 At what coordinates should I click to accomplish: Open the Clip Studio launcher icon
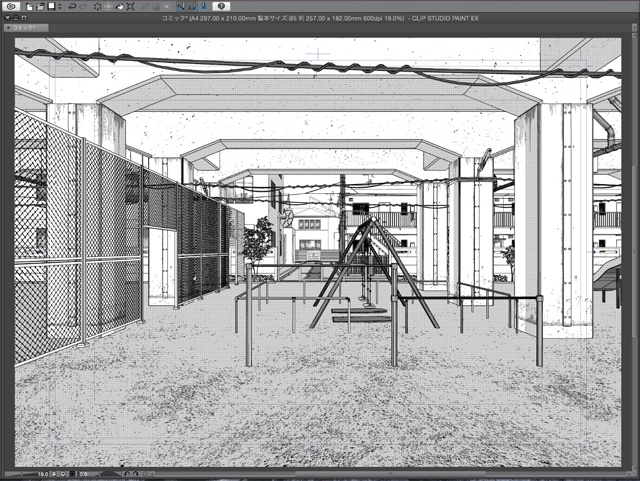[11, 6]
